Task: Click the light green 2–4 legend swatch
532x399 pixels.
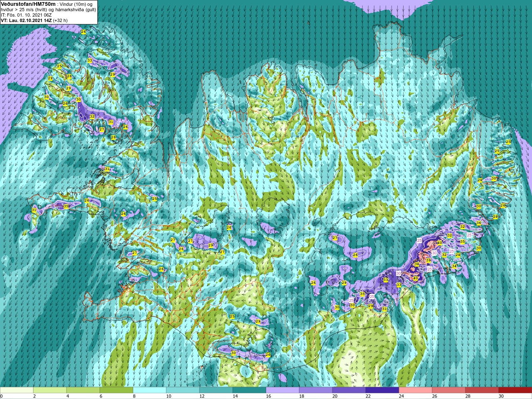Action: click(50, 390)
